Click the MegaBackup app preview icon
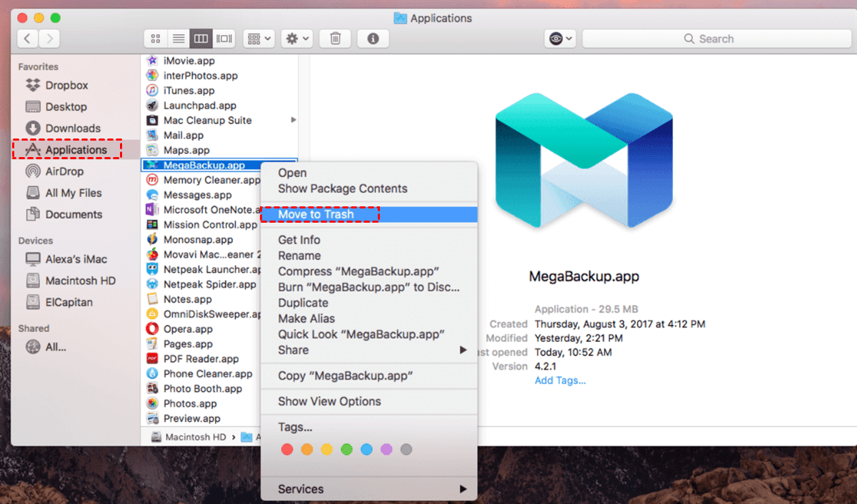The image size is (857, 504). (x=583, y=163)
